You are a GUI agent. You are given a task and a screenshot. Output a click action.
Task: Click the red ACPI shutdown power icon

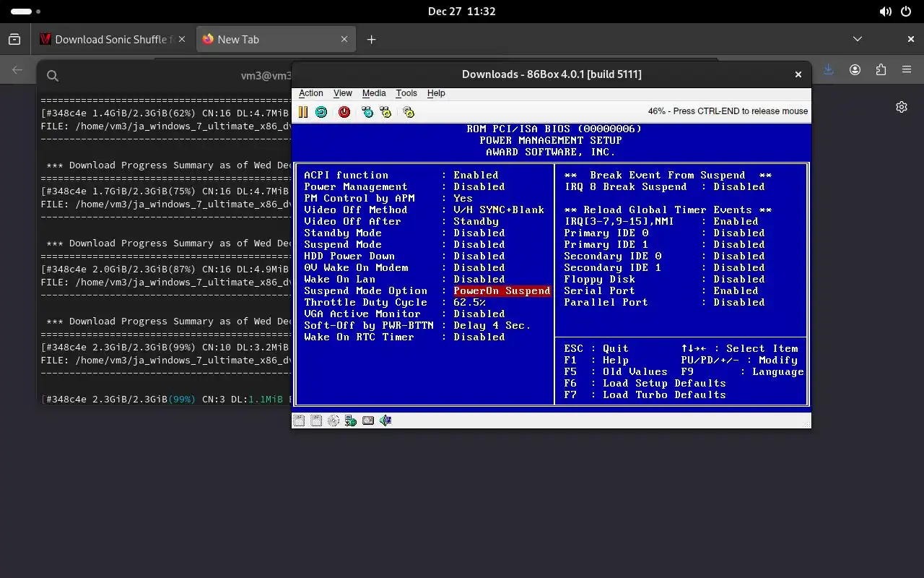(x=344, y=112)
